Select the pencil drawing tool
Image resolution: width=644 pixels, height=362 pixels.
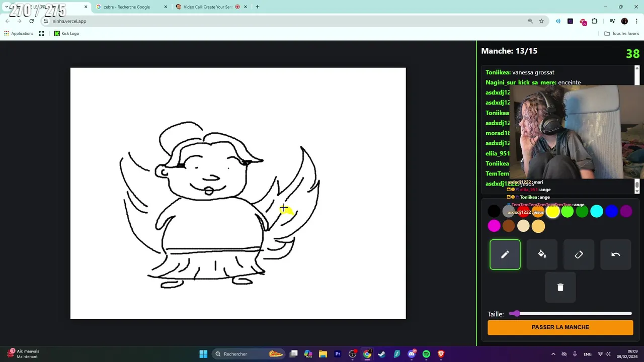click(505, 254)
